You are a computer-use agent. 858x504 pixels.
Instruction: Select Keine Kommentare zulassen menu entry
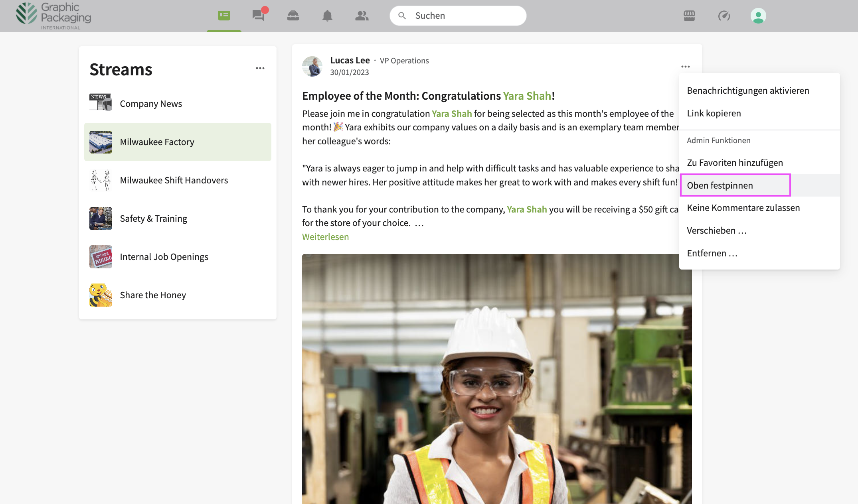[759, 208]
